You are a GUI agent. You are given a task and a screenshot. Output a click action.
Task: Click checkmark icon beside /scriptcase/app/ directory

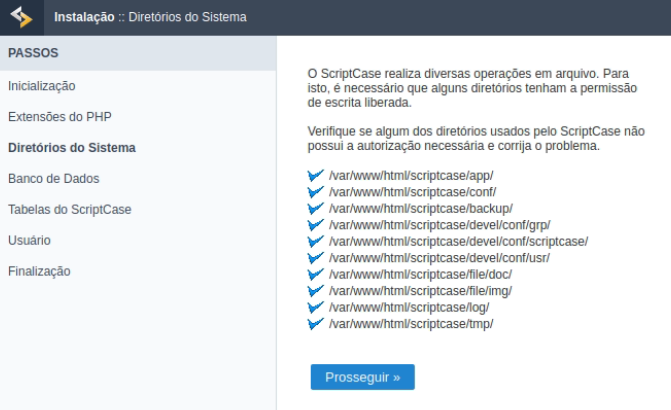pyautogui.click(x=316, y=176)
